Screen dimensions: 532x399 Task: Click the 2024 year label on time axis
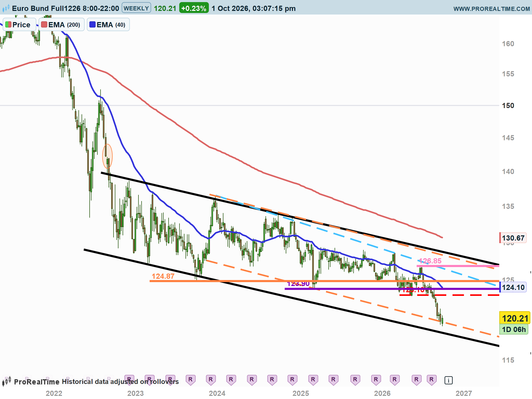[x=217, y=393]
